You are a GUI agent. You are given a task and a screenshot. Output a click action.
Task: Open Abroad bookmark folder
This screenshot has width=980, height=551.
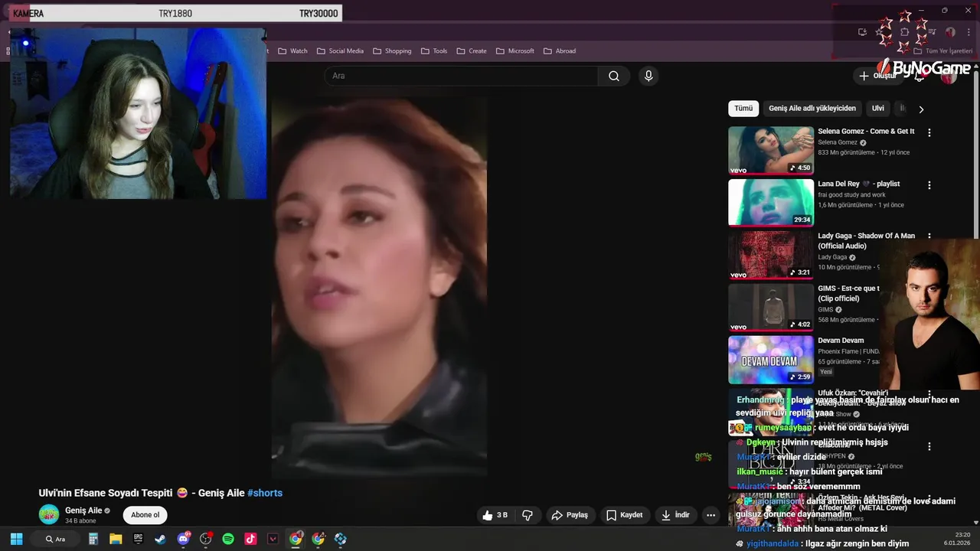tap(559, 51)
